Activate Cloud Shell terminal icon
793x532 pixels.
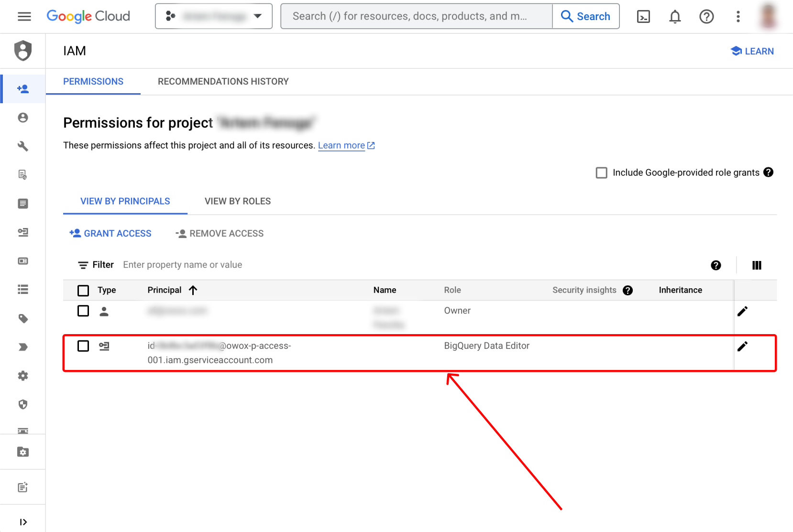tap(643, 17)
